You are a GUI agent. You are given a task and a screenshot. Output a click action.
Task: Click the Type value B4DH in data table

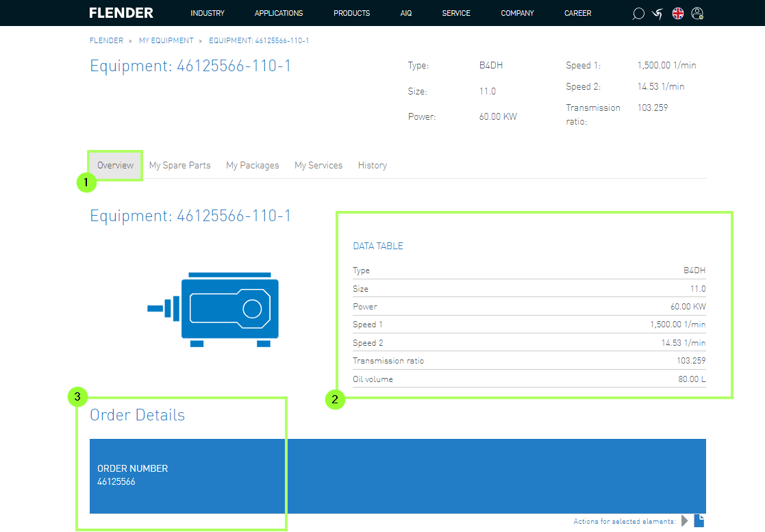(x=694, y=270)
